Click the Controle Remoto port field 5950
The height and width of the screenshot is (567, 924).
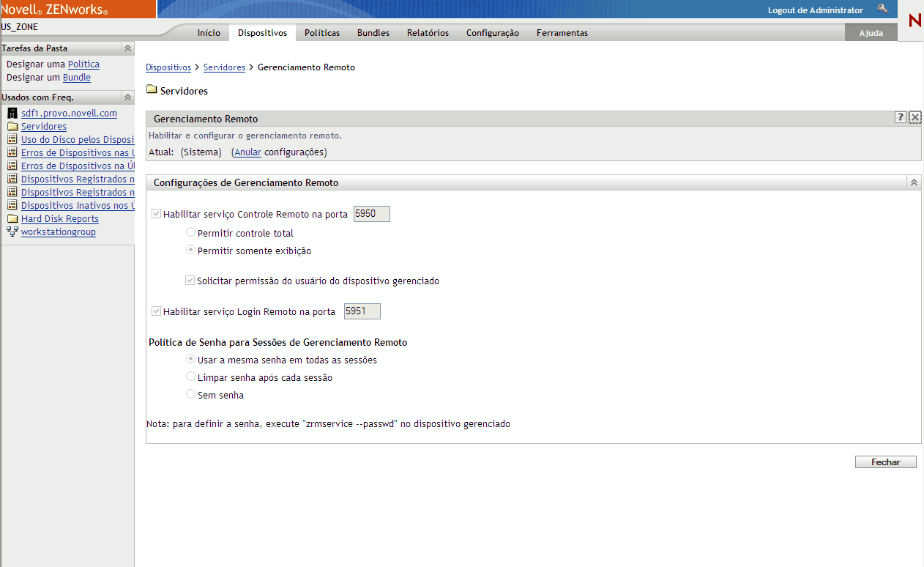coord(372,214)
